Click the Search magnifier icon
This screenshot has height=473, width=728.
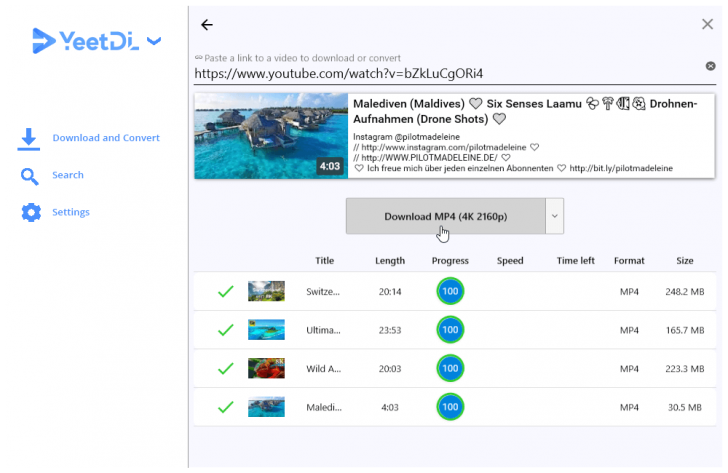coord(30,176)
